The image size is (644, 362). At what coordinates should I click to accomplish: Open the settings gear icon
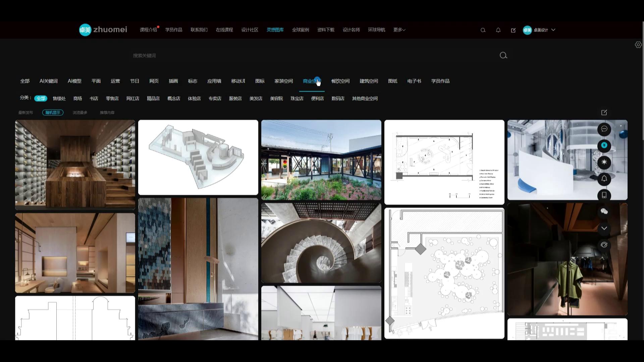(x=638, y=45)
